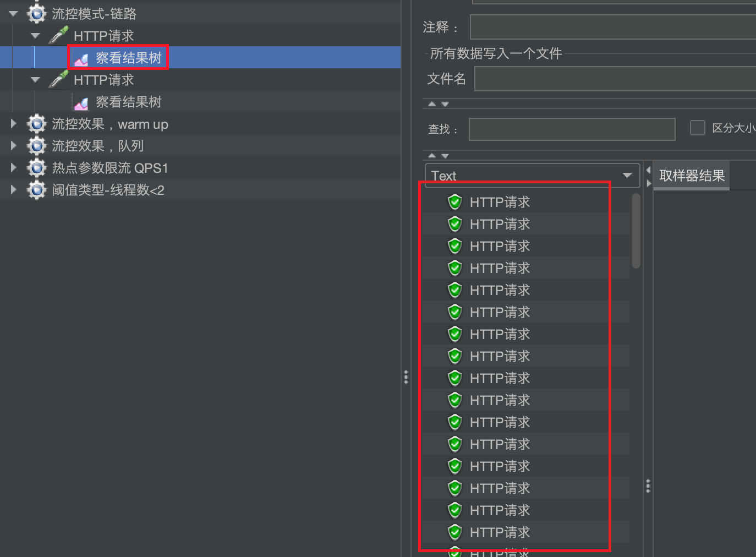This screenshot has width=756, height=557.
Task: Select the 流控模式-链路 thread group
Action: (94, 14)
